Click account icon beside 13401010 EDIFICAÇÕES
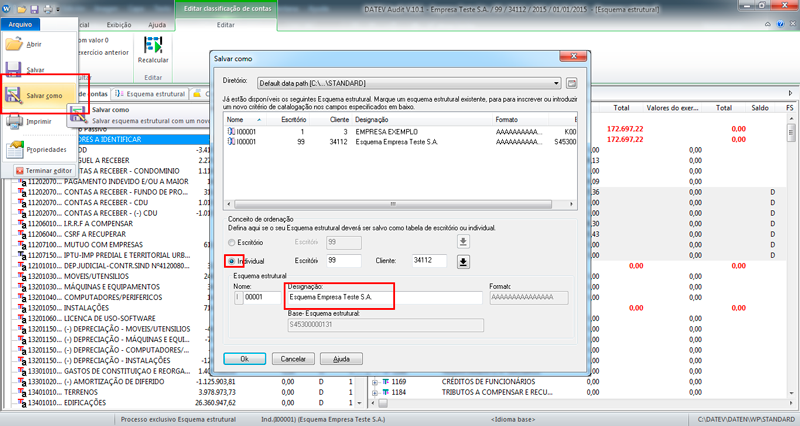This screenshot has width=800, height=426. (22, 403)
